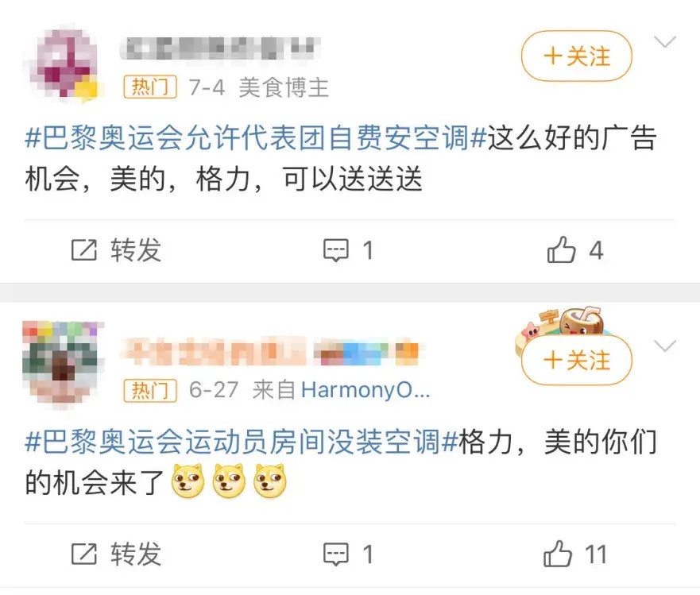Click the 热门 tag on the 6-27 post

click(x=150, y=391)
